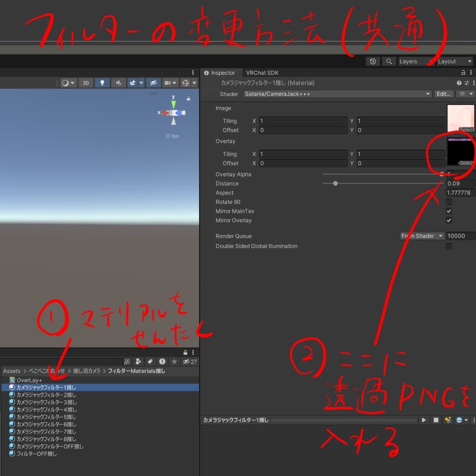The height and width of the screenshot is (476, 476).
Task: Open the search by label tag icon
Action: [150, 361]
